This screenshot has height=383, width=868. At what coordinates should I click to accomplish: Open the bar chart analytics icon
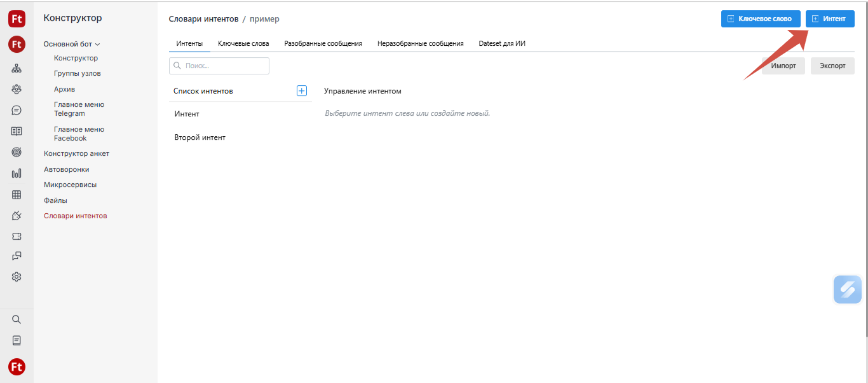coord(17,173)
